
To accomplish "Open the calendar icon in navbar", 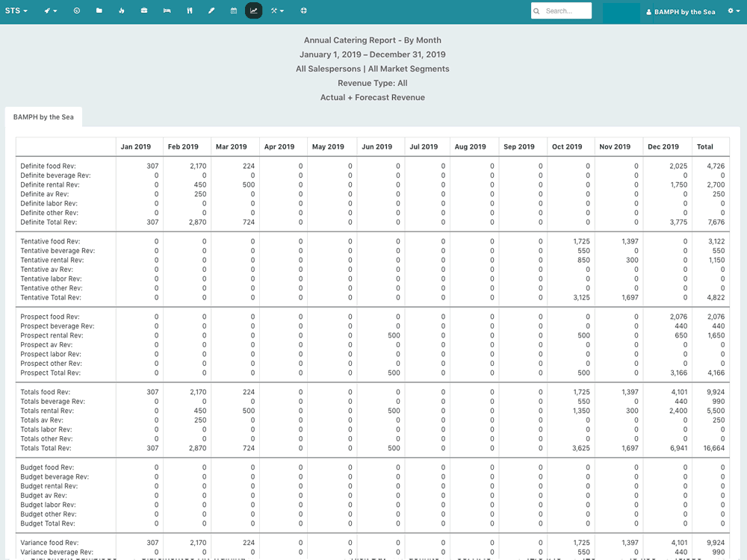I will click(x=234, y=11).
